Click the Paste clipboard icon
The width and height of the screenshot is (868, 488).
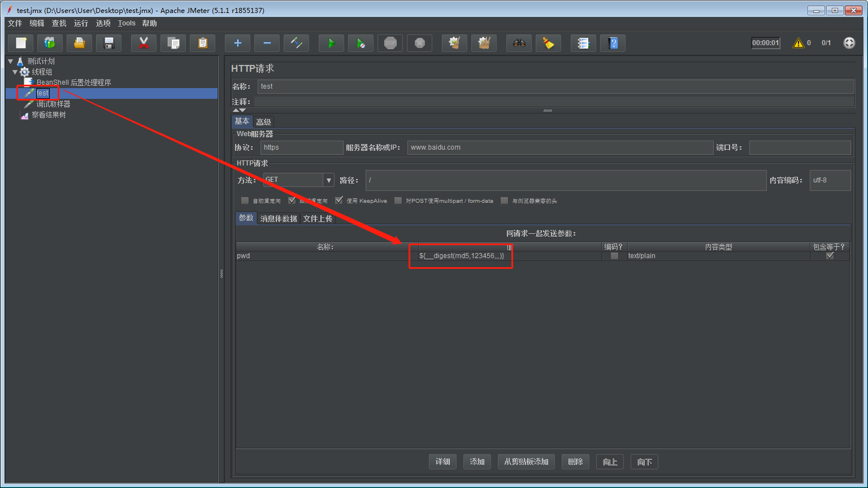point(203,43)
